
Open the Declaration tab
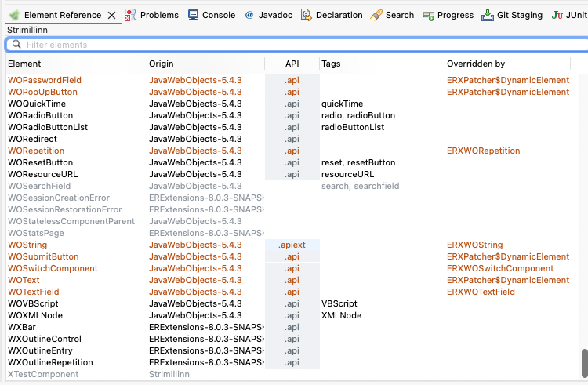click(x=332, y=15)
